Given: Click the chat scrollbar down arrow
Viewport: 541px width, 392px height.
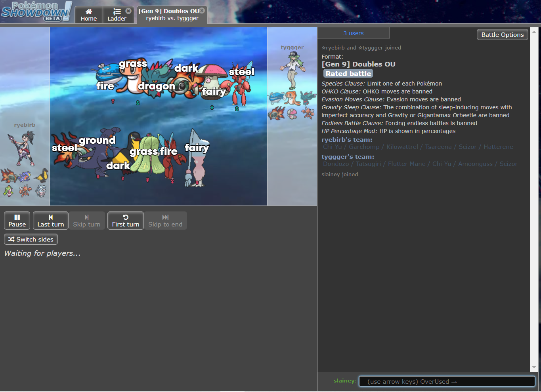Looking at the screenshot, I should click(x=534, y=367).
